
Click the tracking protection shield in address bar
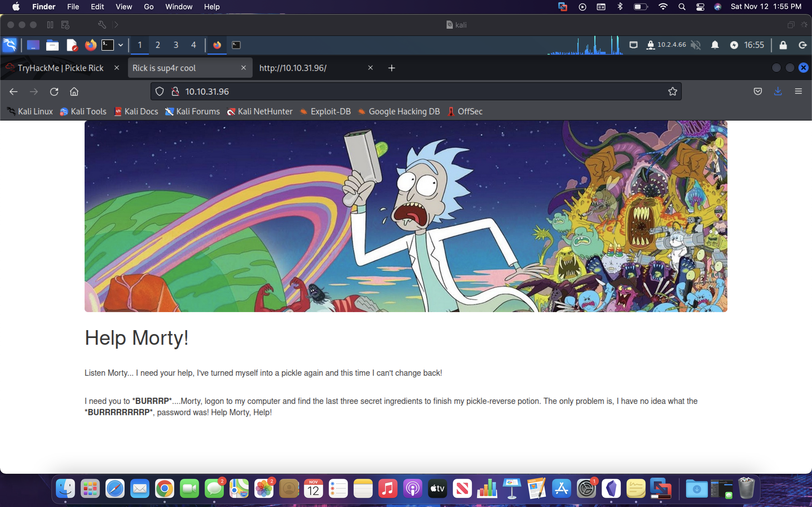click(x=159, y=91)
